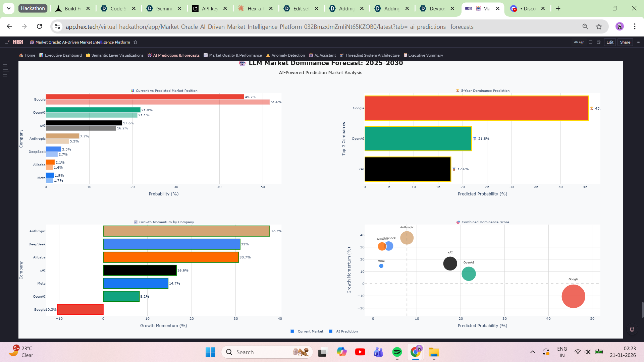Bookmark this page with the star icon
The width and height of the screenshot is (644, 362).
click(599, 26)
